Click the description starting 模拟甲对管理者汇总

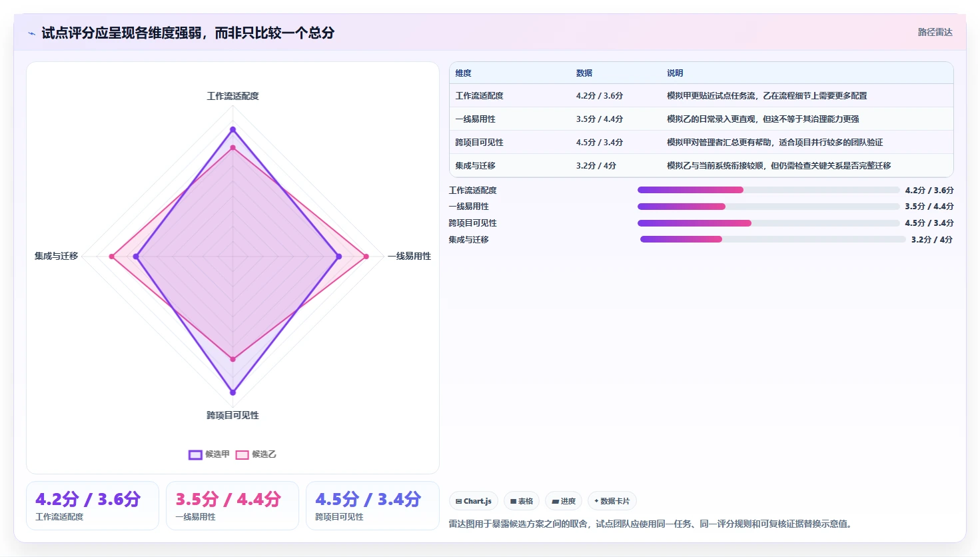point(775,143)
